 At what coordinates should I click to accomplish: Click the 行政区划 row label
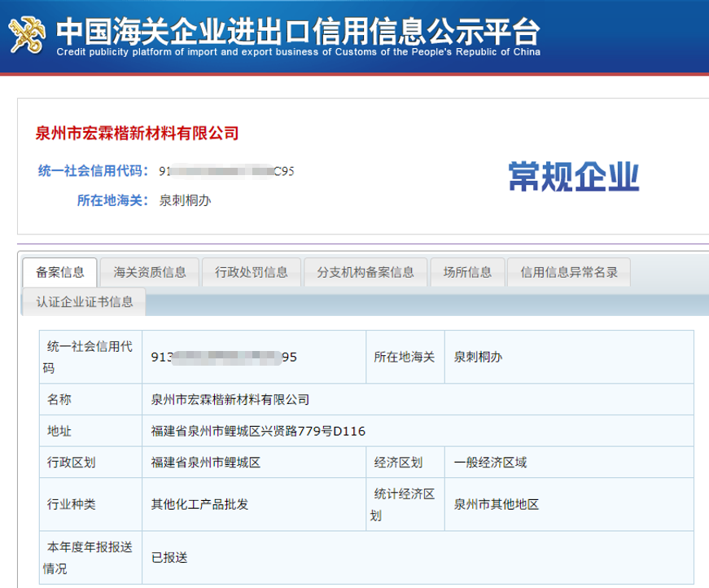[72, 463]
